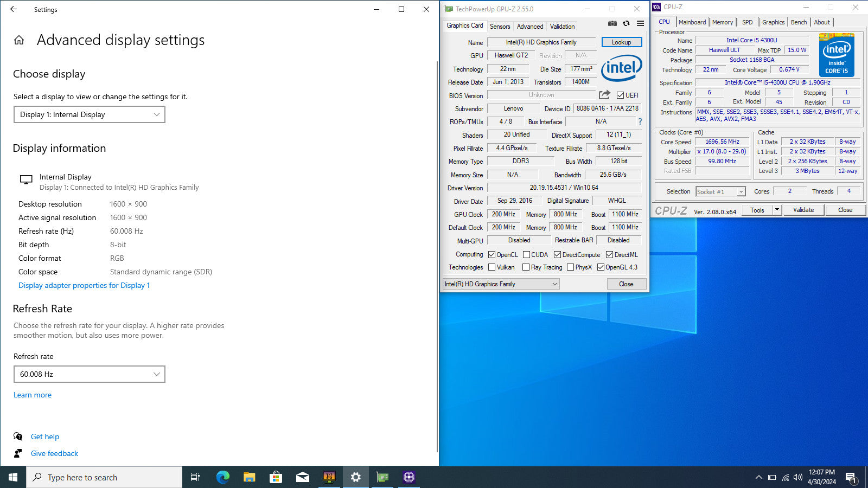
Task: Click the taskbar clock showing 12:07 PM
Action: tap(821, 477)
